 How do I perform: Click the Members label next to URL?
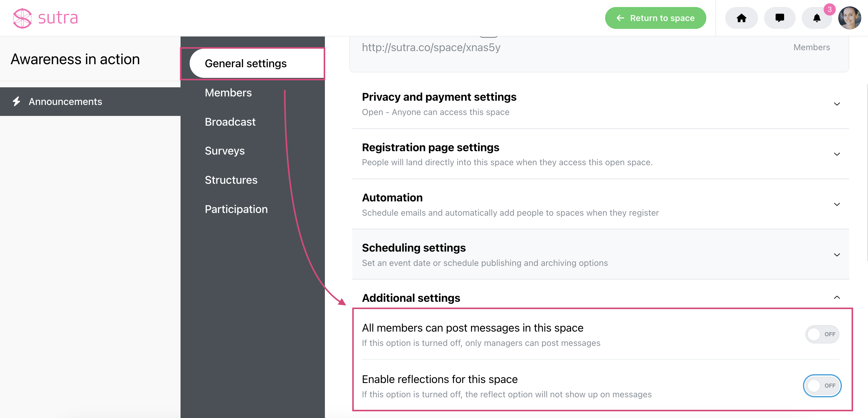click(x=812, y=47)
